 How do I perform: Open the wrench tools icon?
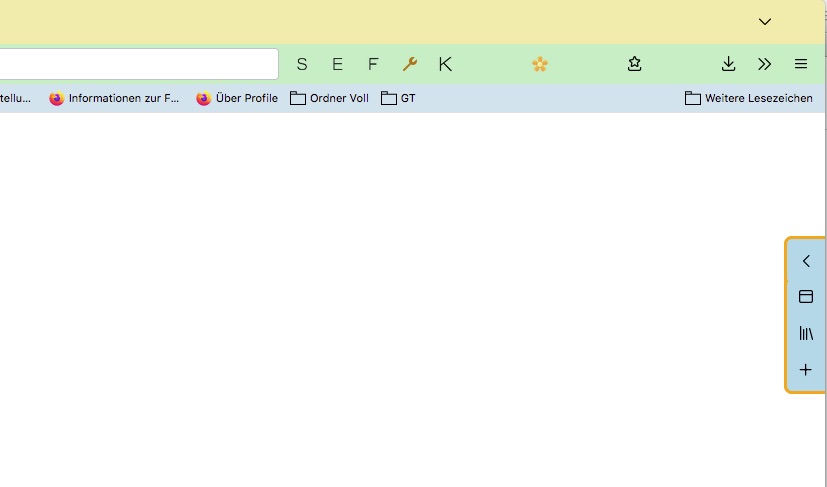[x=409, y=64]
